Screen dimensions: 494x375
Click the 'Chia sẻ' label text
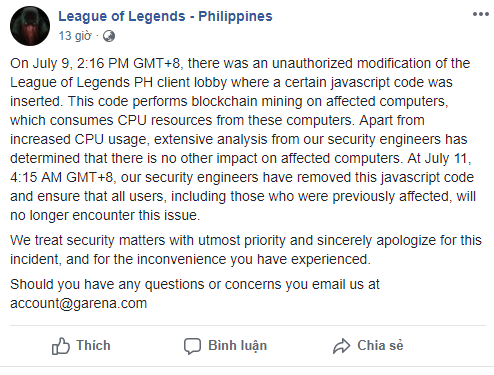(x=380, y=345)
